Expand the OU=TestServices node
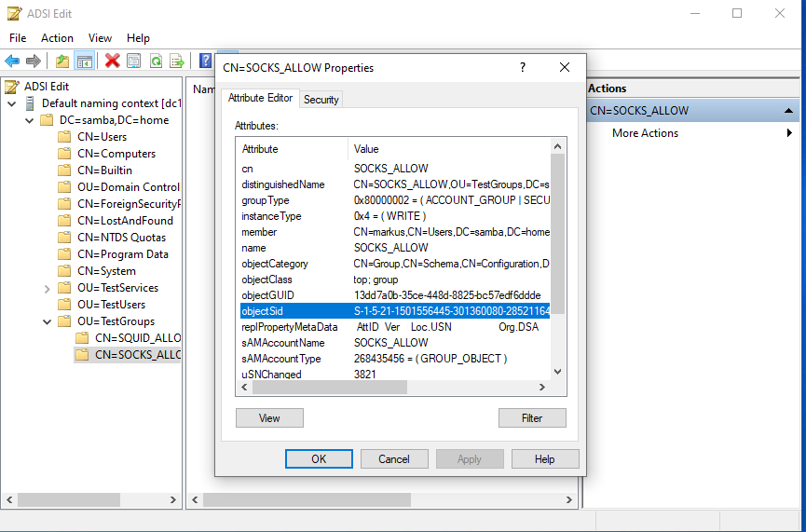The image size is (806, 532). click(47, 288)
